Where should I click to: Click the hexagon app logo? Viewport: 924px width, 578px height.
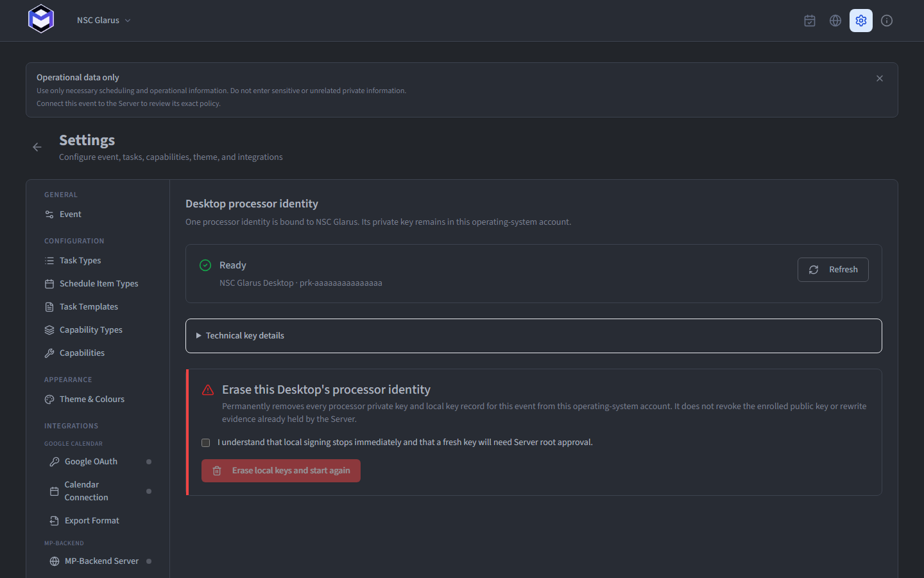click(41, 19)
